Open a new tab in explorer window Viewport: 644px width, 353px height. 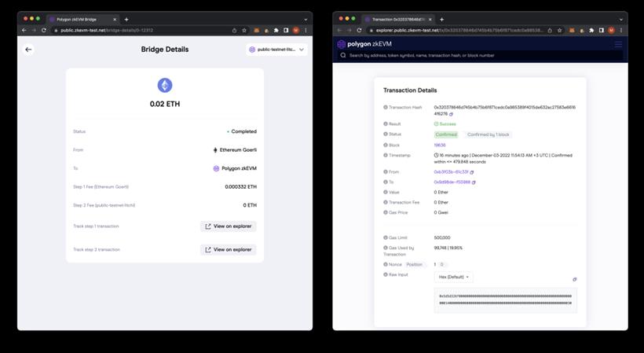coord(442,20)
